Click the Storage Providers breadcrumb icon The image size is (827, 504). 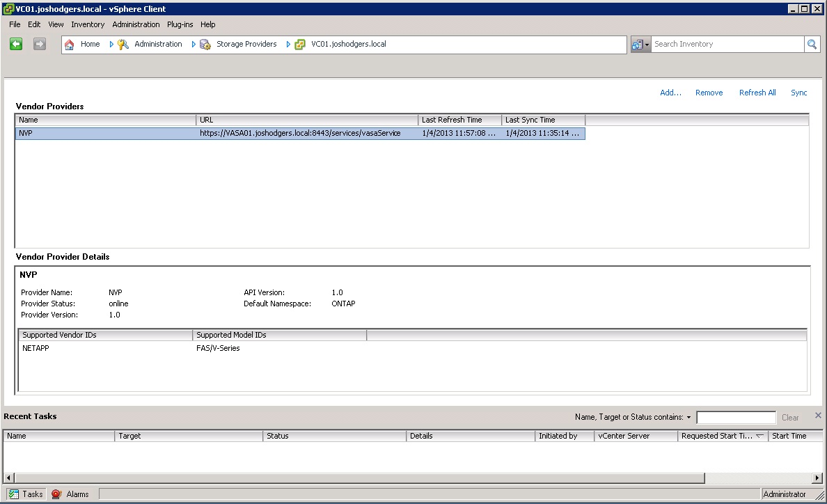coord(205,45)
